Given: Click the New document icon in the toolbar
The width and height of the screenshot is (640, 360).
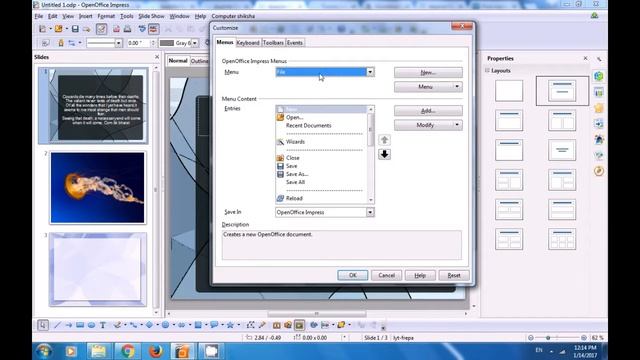Looking at the screenshot, I should (x=42, y=29).
